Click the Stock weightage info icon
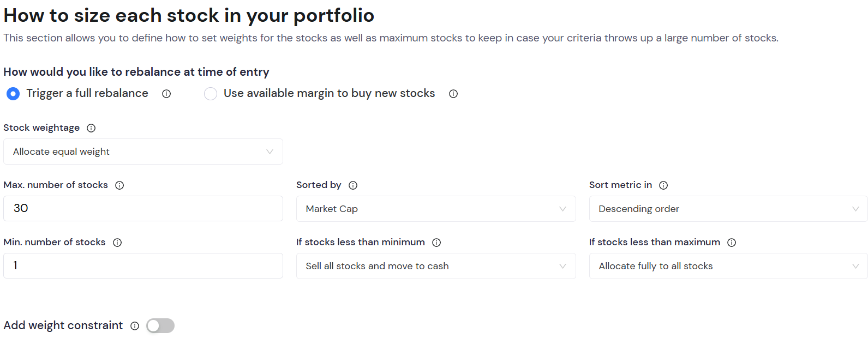868x357 pixels. (x=91, y=128)
